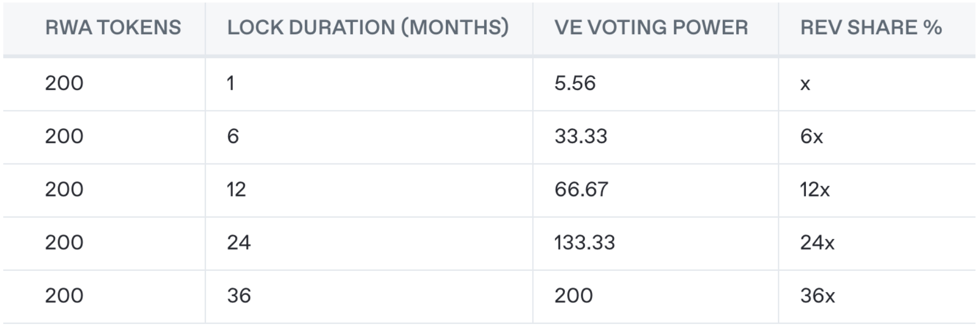Click the 12x rev share cell
980x328 pixels.
[x=814, y=190]
